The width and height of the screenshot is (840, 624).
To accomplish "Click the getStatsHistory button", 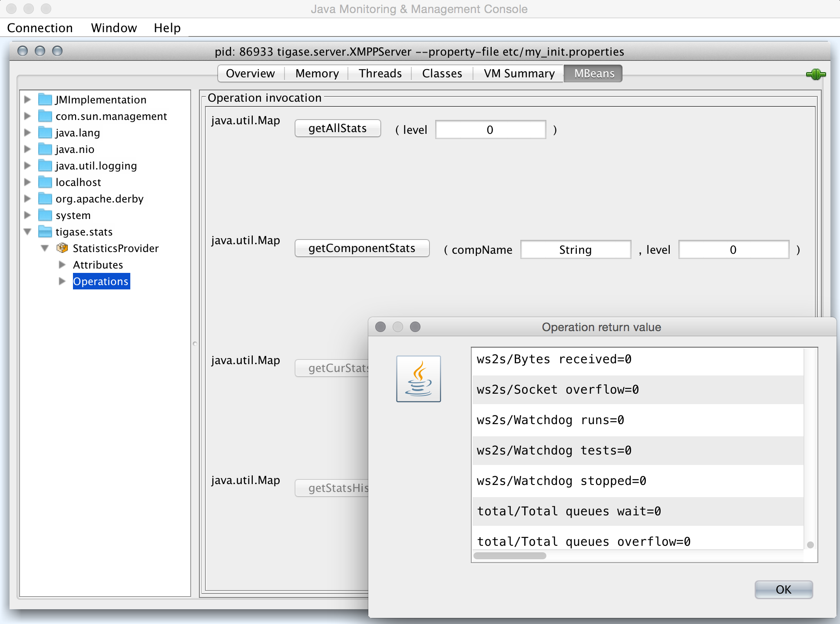I will click(332, 488).
